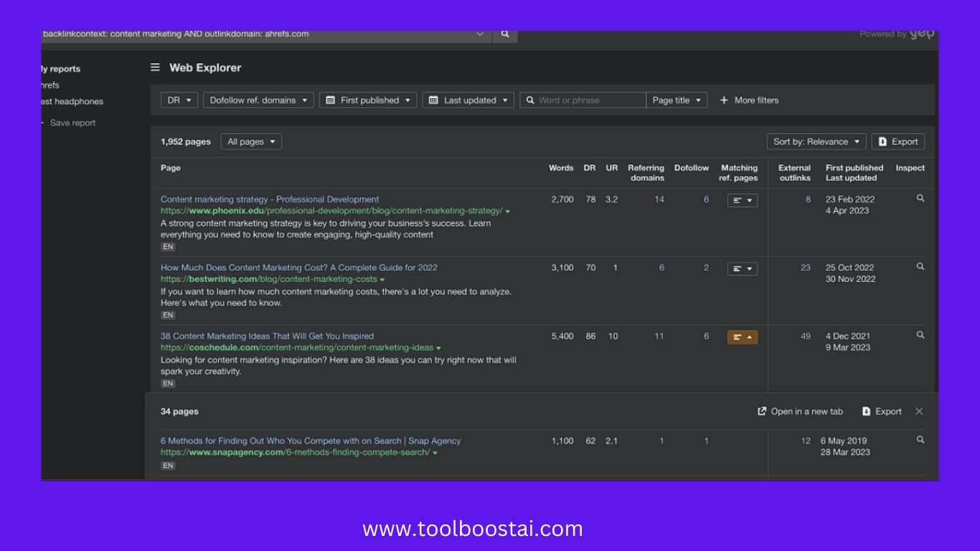This screenshot has width=980, height=551.
Task: Click Export in the 34 pages panel
Action: tap(882, 412)
